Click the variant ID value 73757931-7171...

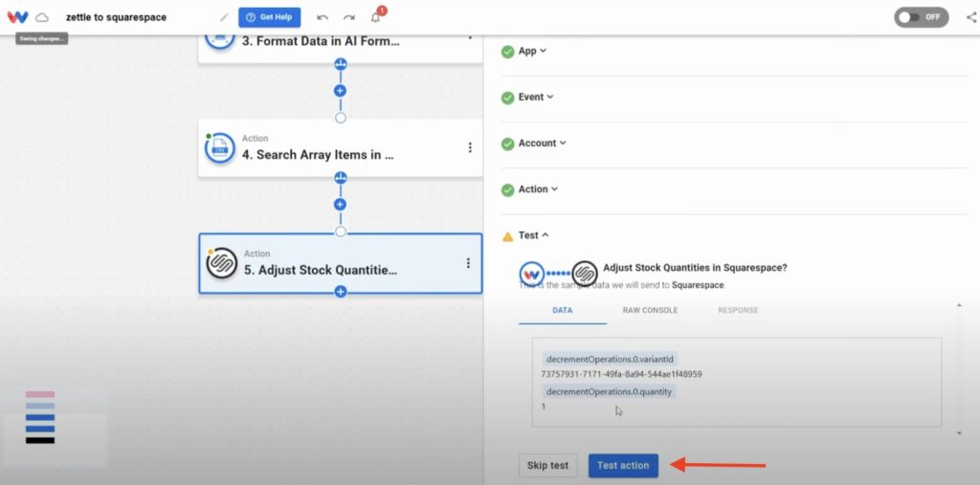click(622, 374)
